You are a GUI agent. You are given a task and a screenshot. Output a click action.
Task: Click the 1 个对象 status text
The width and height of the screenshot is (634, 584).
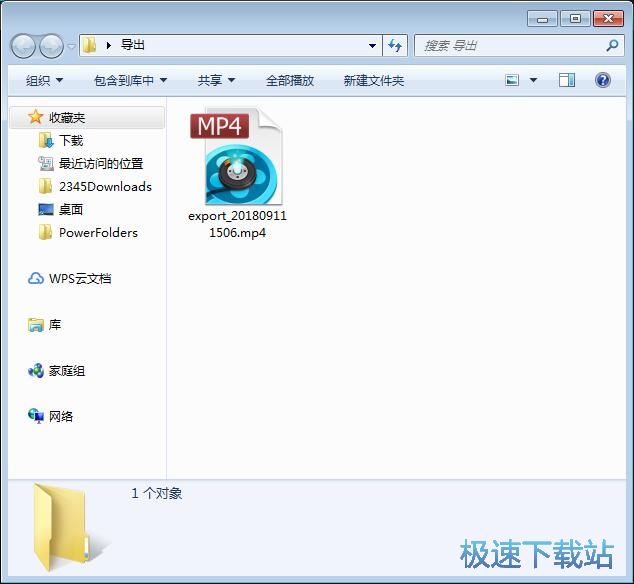click(x=156, y=493)
